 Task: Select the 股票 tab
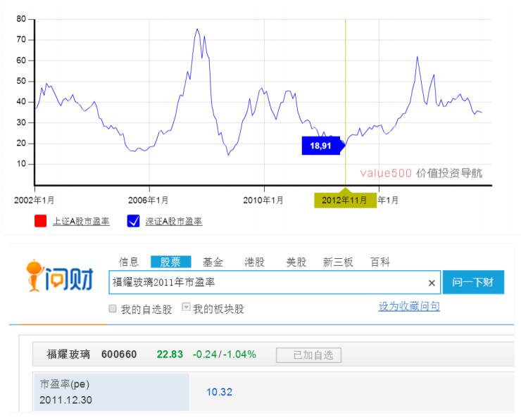coord(171,262)
